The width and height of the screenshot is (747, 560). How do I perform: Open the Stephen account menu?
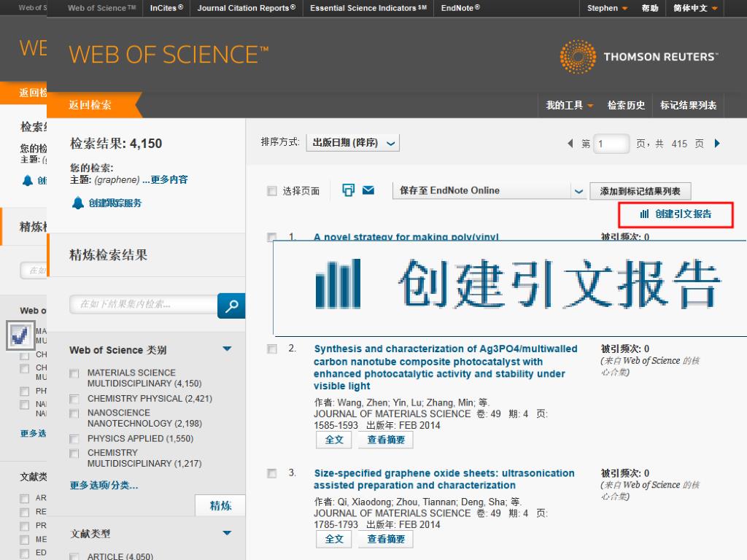[608, 8]
